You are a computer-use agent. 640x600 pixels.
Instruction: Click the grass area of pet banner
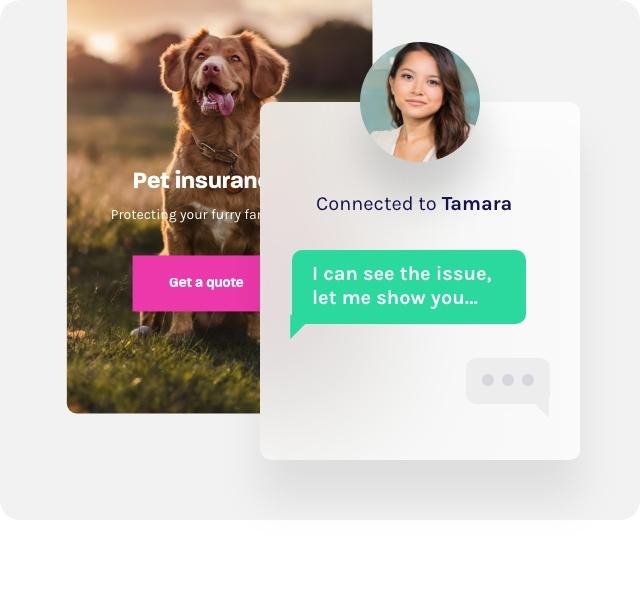click(163, 376)
